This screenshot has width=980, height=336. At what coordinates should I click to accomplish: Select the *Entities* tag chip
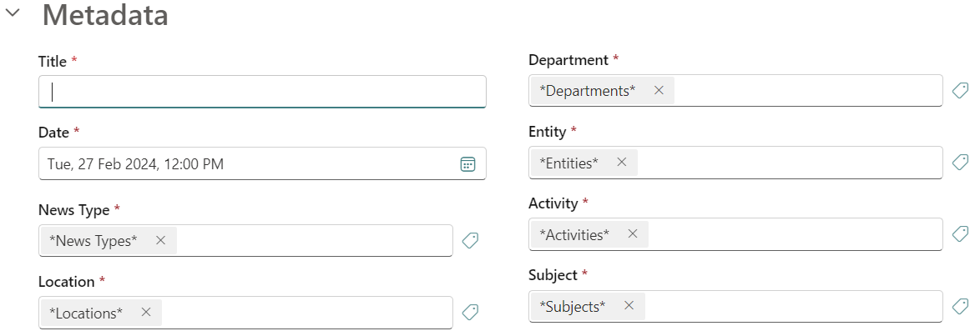point(569,163)
